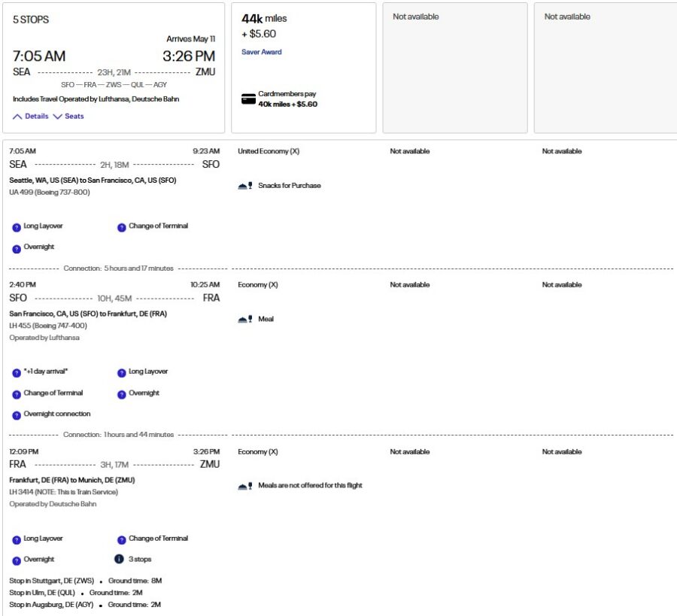Open Overnight help icon on the SFO-FRA flight

point(121,393)
